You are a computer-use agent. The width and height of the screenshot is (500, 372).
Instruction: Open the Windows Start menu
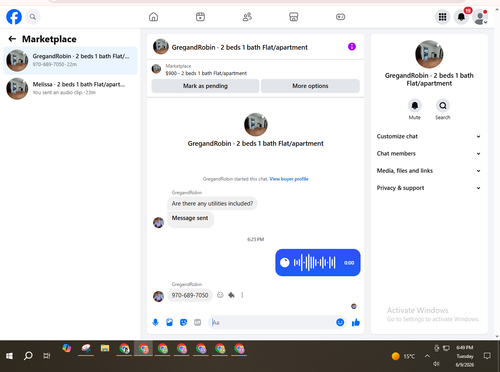click(9, 356)
